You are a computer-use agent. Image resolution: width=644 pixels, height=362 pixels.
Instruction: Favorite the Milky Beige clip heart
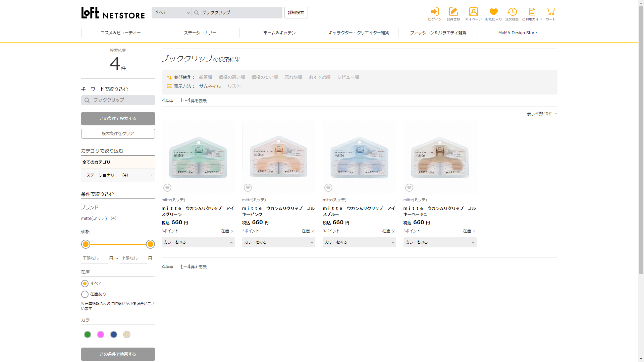(x=409, y=188)
